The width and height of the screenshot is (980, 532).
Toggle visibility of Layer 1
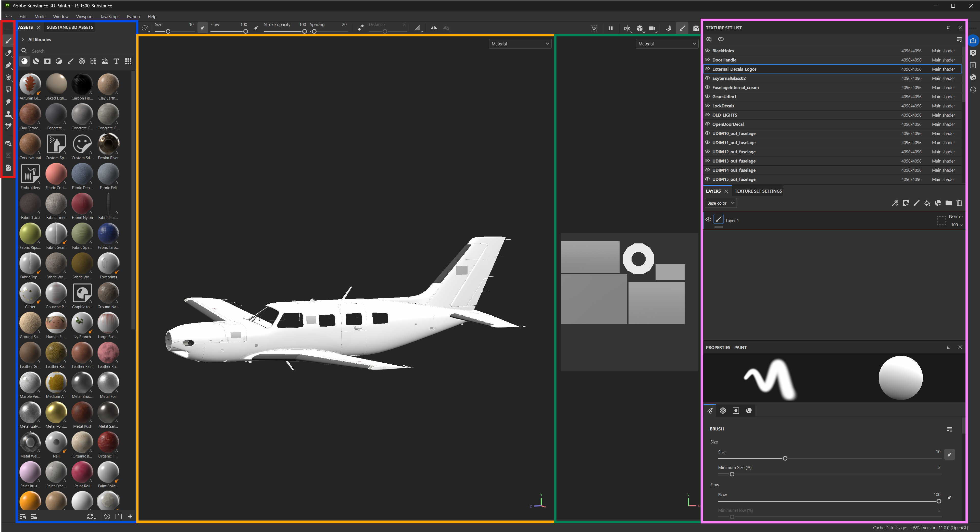point(708,220)
